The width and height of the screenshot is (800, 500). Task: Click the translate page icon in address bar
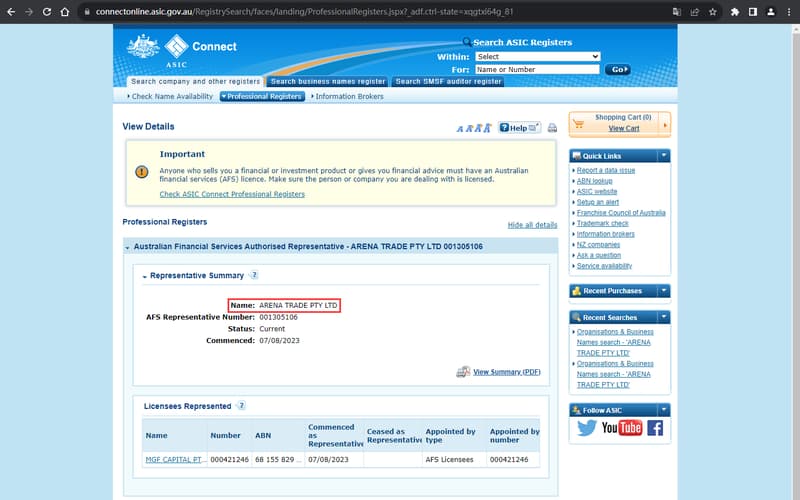click(x=677, y=12)
